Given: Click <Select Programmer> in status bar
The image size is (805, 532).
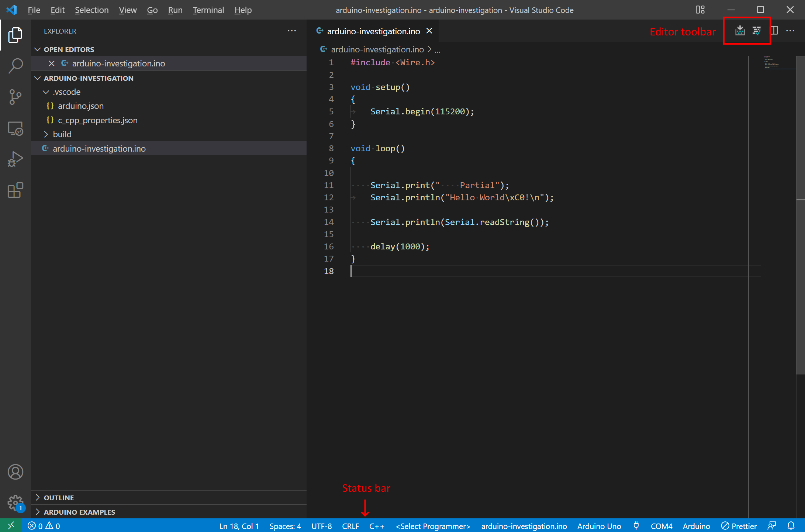Looking at the screenshot, I should [x=433, y=526].
